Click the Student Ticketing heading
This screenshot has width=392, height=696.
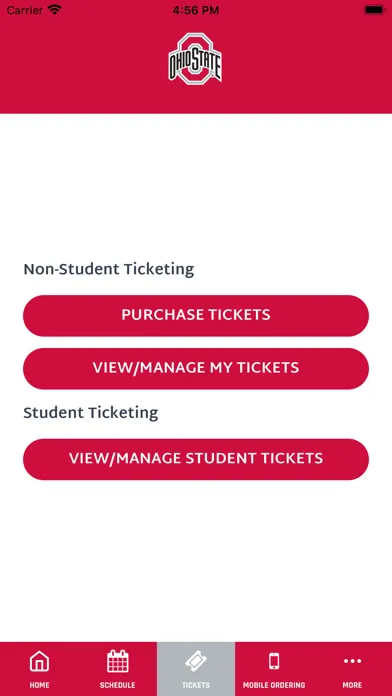(91, 413)
